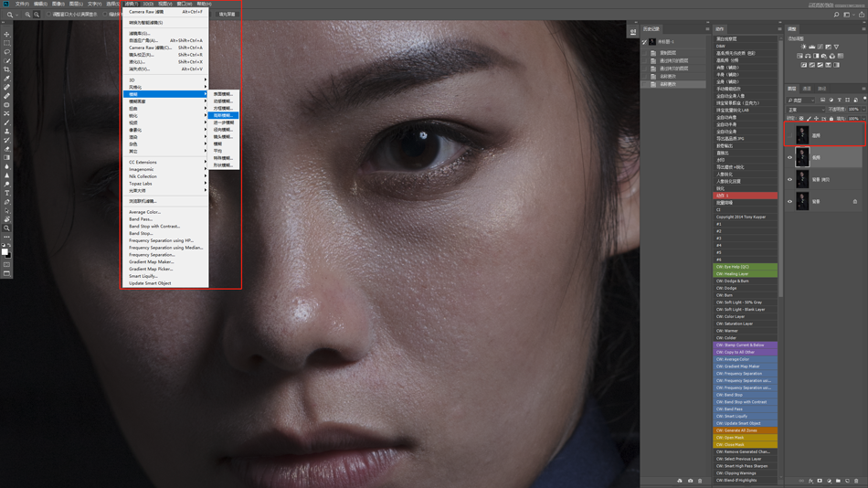
Task: Select the Brush tool
Action: pos(6,122)
